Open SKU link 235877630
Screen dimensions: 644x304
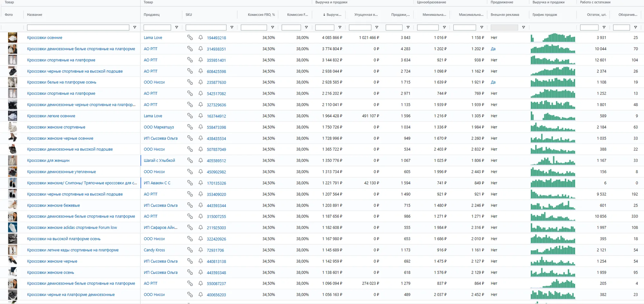pos(216,82)
